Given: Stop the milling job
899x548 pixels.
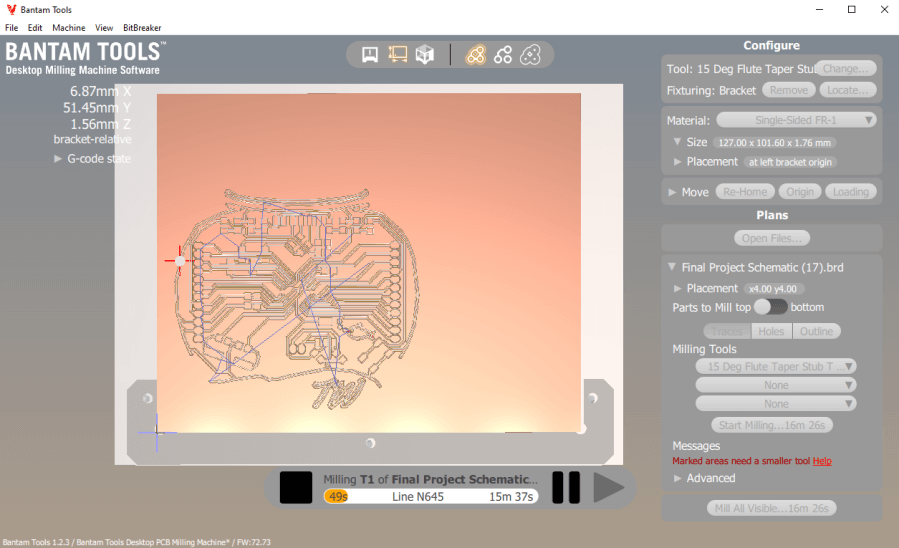Looking at the screenshot, I should pos(296,488).
